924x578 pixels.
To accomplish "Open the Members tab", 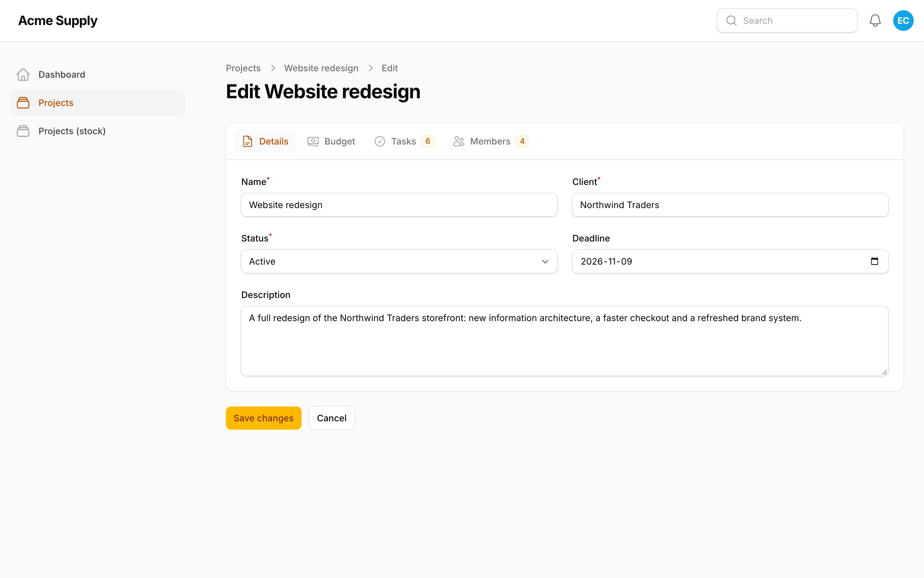I will click(491, 141).
